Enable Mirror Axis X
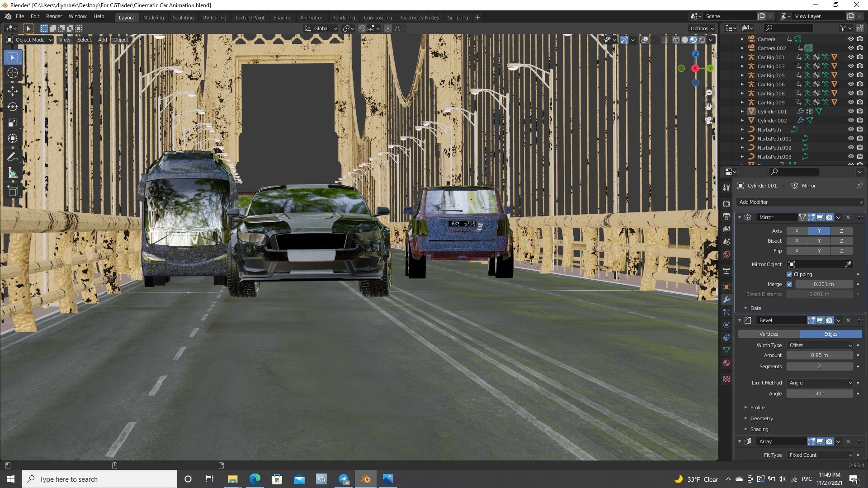Screen dimensions: 868x488 tap(797, 231)
